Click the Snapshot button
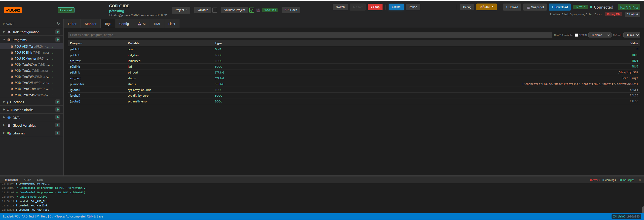 (x=535, y=7)
